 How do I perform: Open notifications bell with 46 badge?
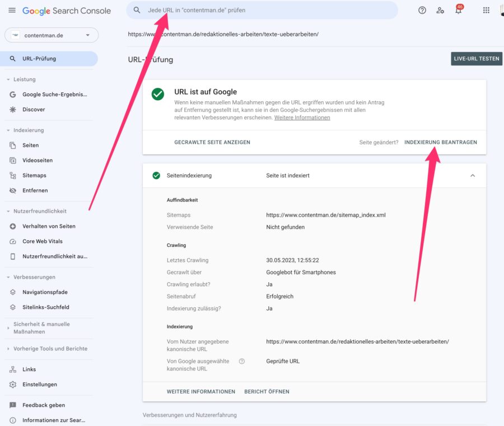click(459, 10)
